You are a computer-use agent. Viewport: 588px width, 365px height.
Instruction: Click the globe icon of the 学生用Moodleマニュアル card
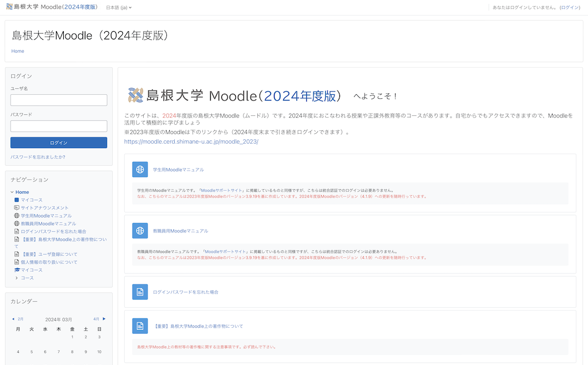pos(140,170)
